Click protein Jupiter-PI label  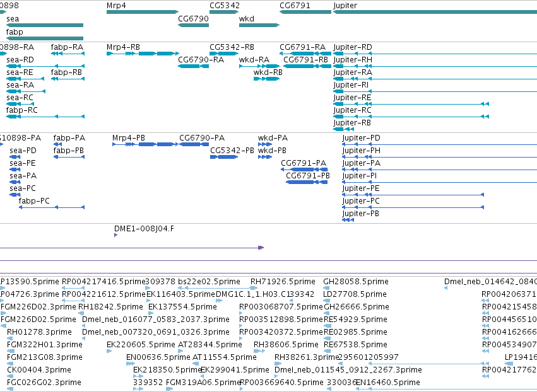point(360,176)
